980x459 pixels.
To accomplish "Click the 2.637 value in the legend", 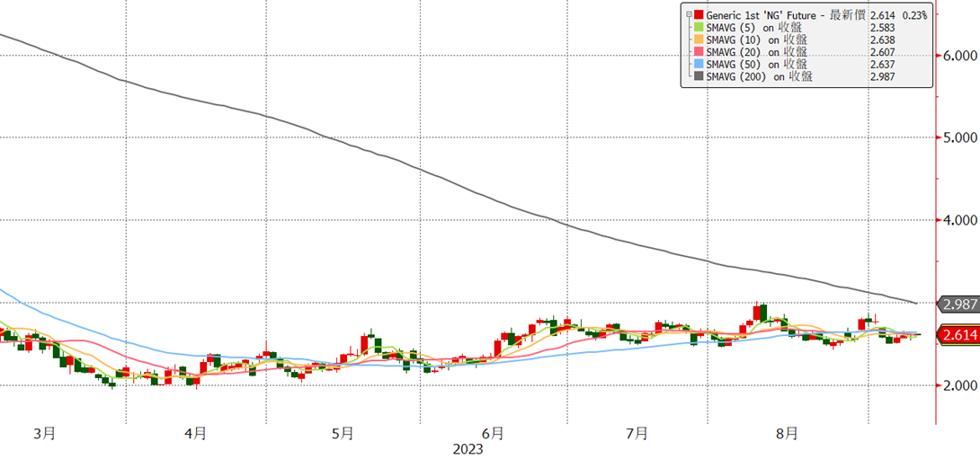I will coord(883,65).
